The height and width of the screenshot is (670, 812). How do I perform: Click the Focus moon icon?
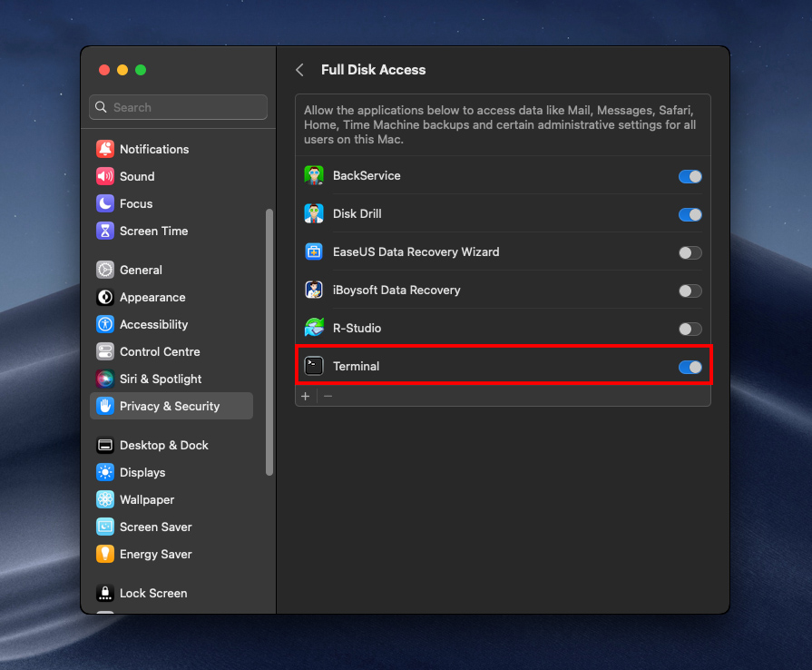(x=105, y=203)
